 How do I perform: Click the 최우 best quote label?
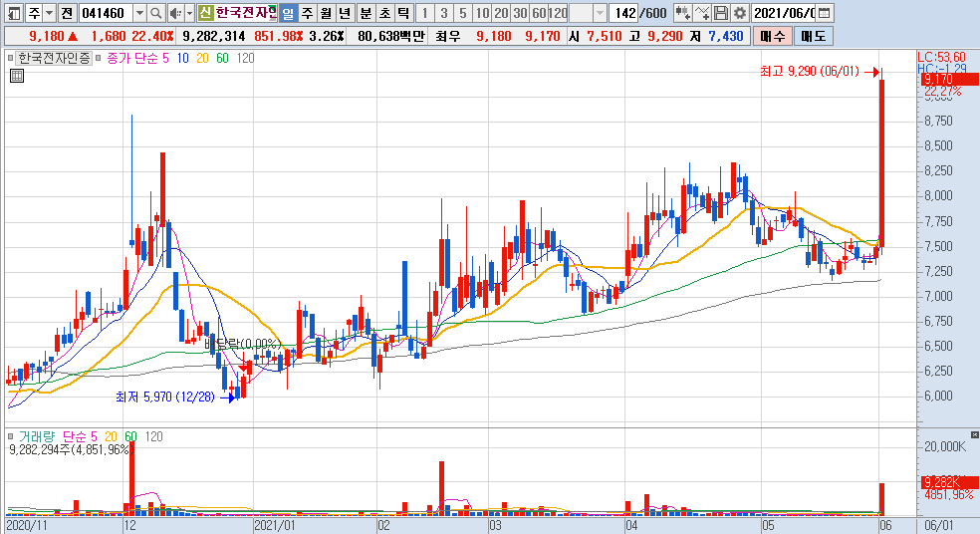[x=448, y=36]
